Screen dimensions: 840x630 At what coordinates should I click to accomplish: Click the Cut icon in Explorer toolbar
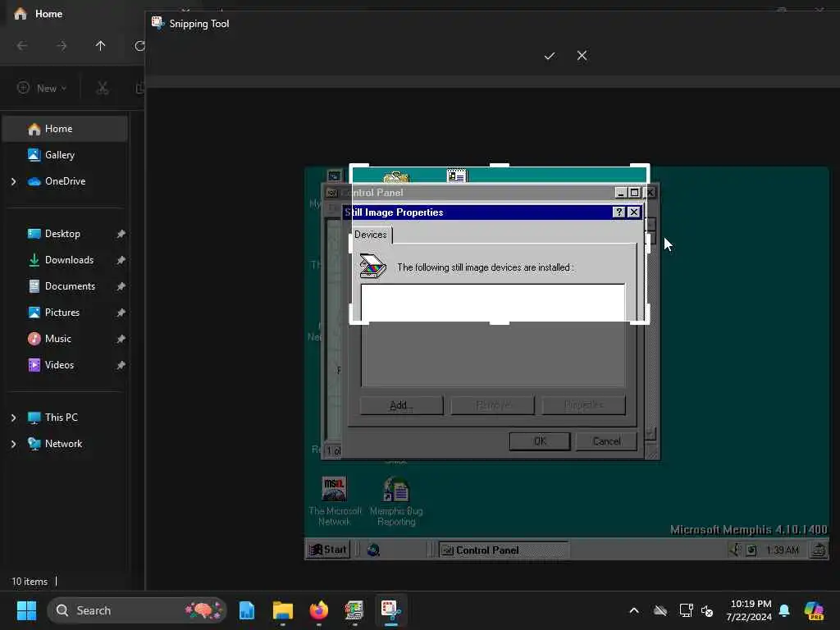point(103,88)
